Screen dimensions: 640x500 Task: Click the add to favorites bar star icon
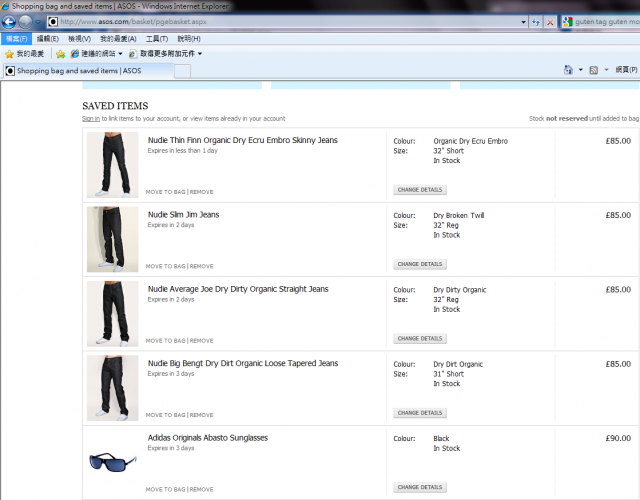(x=60, y=54)
